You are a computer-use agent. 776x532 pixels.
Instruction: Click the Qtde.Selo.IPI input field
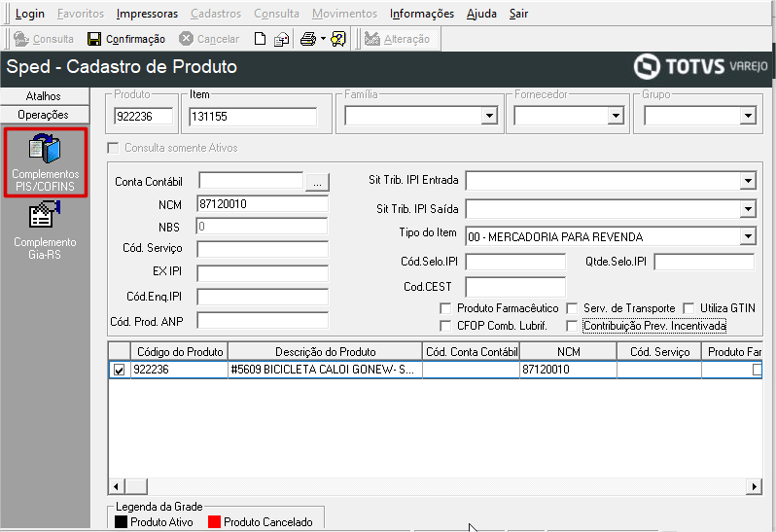[x=704, y=262]
